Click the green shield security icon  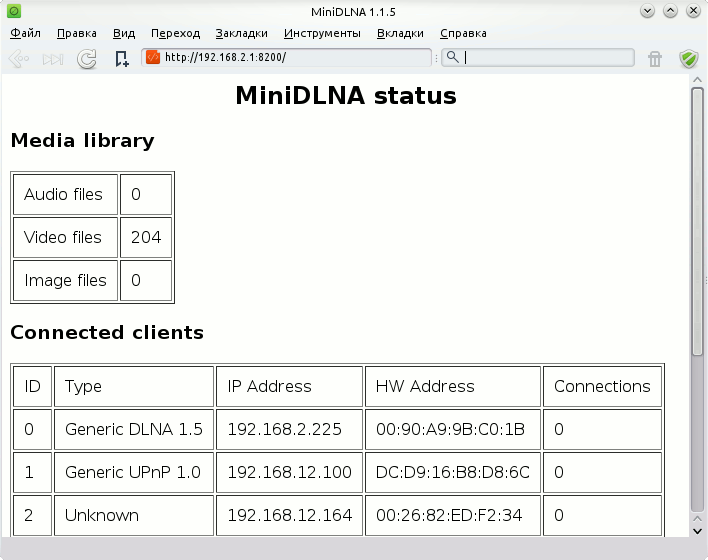pos(689,59)
